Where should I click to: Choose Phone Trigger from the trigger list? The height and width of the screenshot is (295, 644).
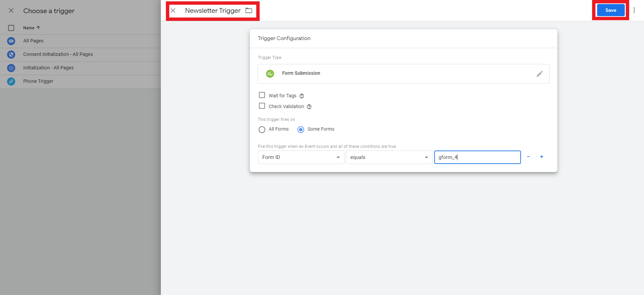pos(38,81)
